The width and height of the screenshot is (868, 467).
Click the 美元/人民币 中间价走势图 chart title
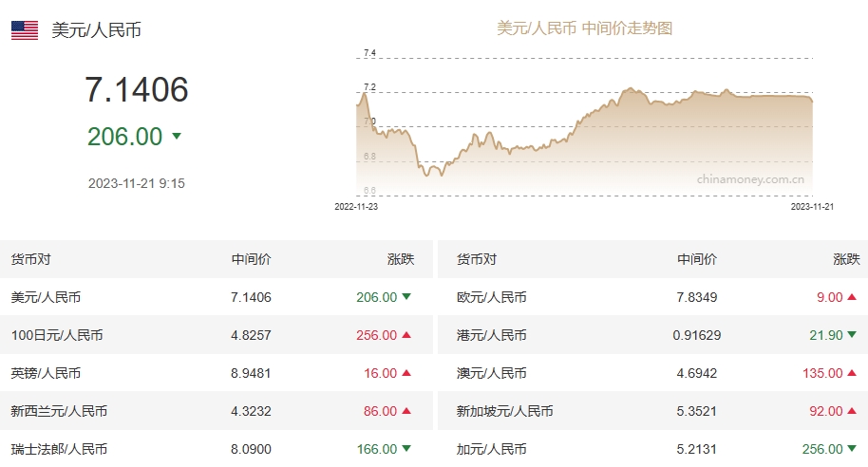tap(584, 28)
